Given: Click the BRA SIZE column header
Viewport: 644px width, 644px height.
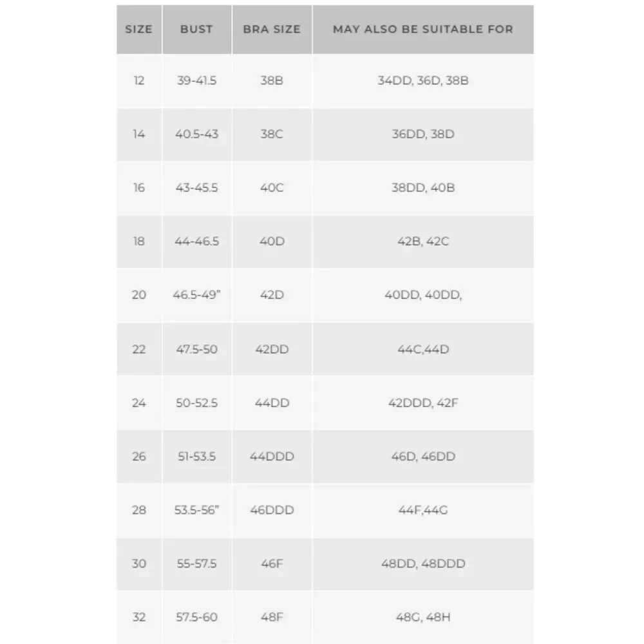Looking at the screenshot, I should point(272,29).
